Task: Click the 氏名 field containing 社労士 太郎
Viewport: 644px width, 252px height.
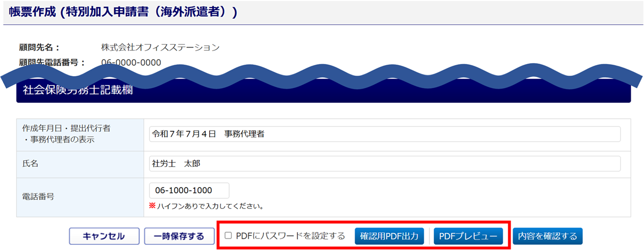Action: [385, 164]
